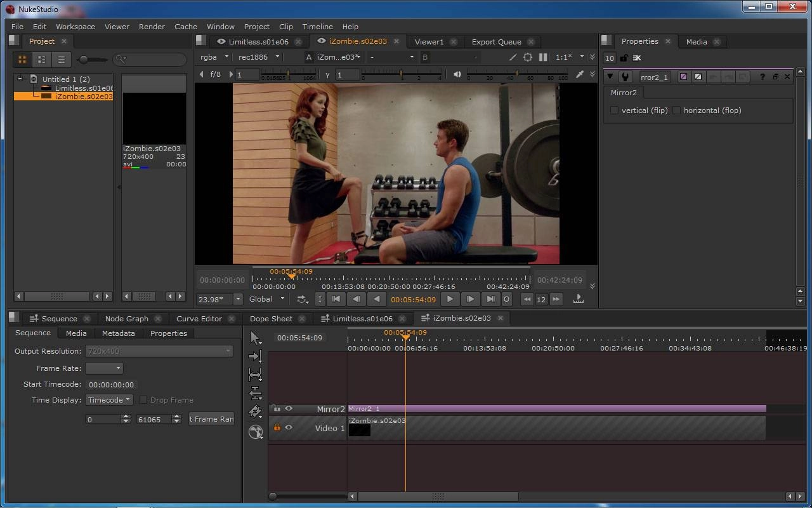Switch to the Viewer1 tab

coord(429,42)
